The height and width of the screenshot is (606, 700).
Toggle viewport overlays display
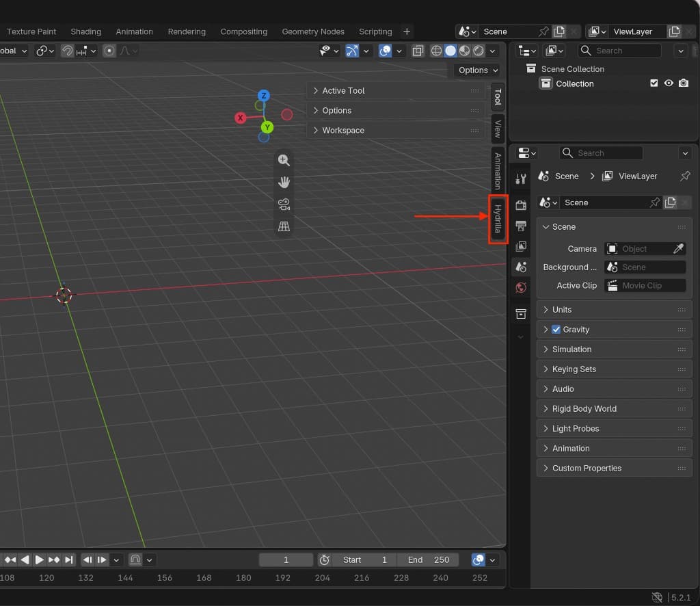coord(385,51)
